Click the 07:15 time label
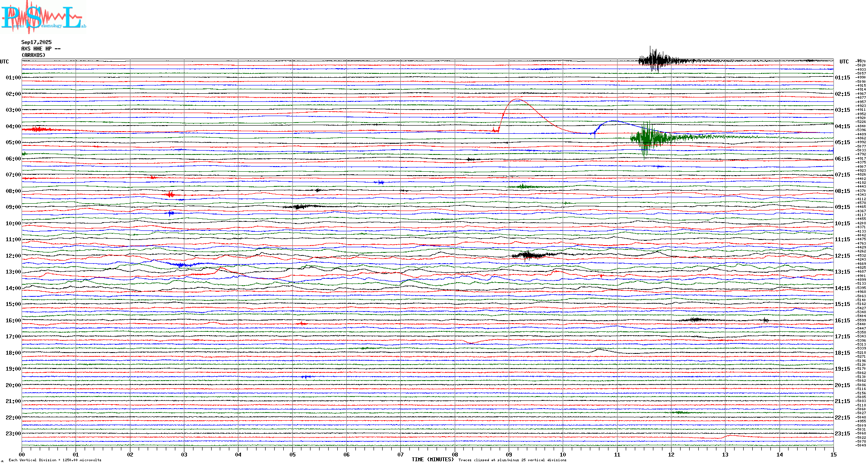This screenshot has height=466, width=868. pos(843,175)
